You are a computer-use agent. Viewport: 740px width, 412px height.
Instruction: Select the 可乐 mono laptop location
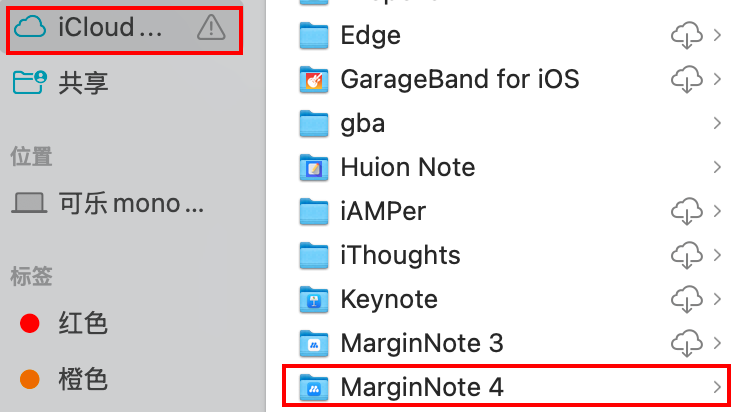pyautogui.click(x=108, y=203)
